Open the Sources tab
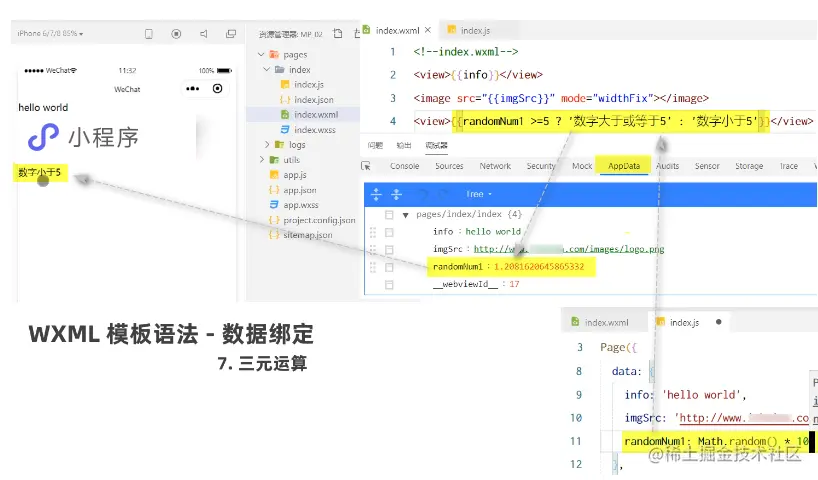This screenshot has height=480, width=818. 449,166
